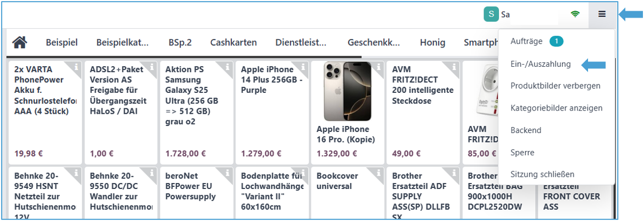Click the home category icon
Screen dimensions: 644x221
[x=20, y=42]
